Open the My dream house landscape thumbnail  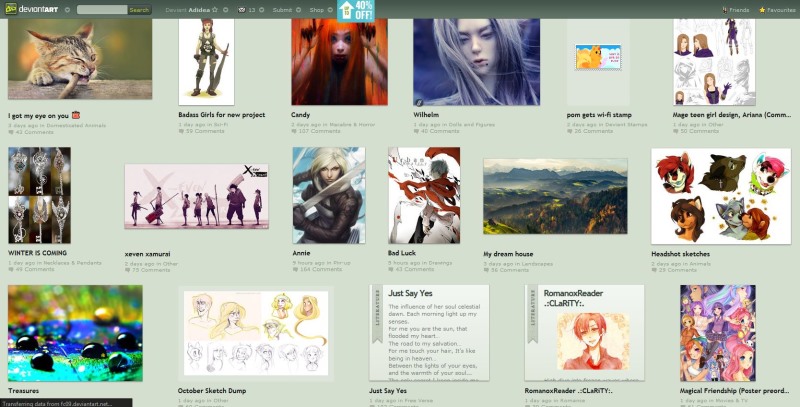555,196
